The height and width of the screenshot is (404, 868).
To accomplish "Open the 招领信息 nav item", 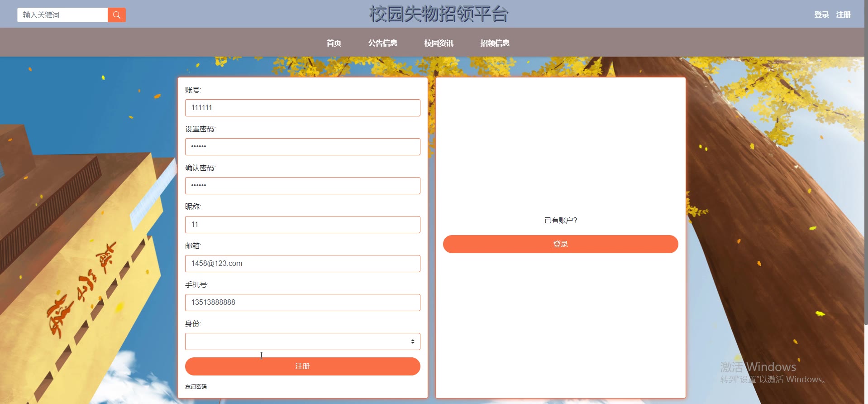I will [x=495, y=43].
